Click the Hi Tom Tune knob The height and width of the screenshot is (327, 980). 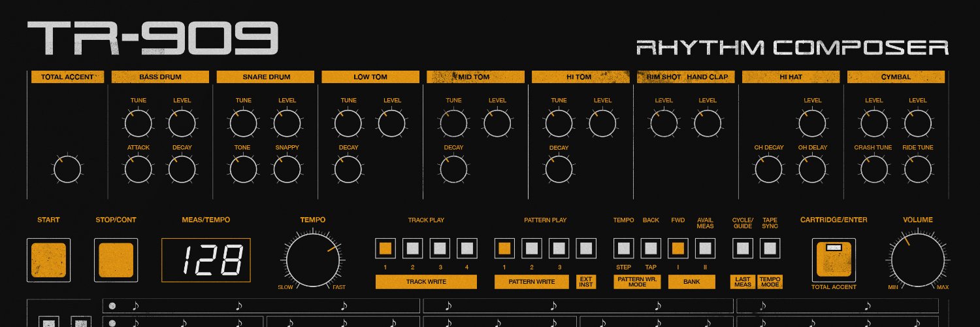tap(559, 123)
